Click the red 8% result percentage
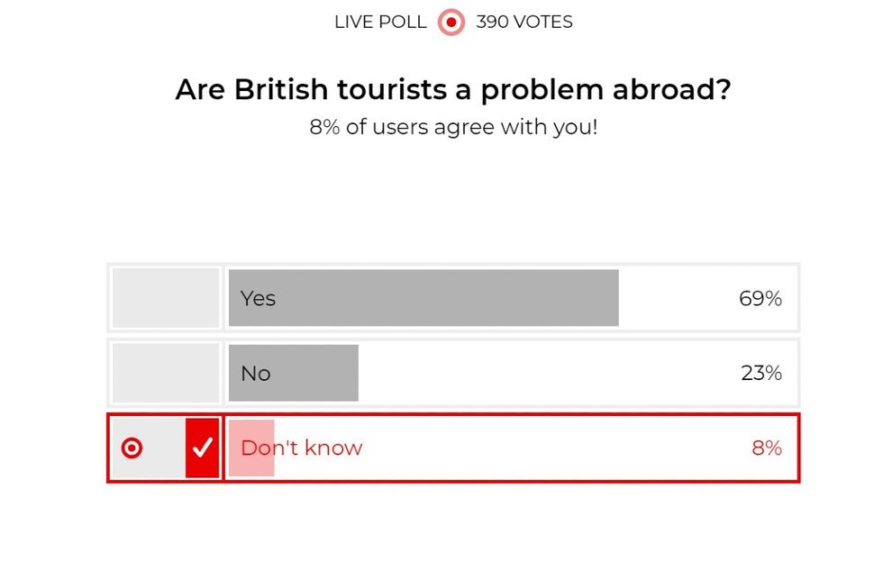The image size is (883, 588). coord(767,448)
